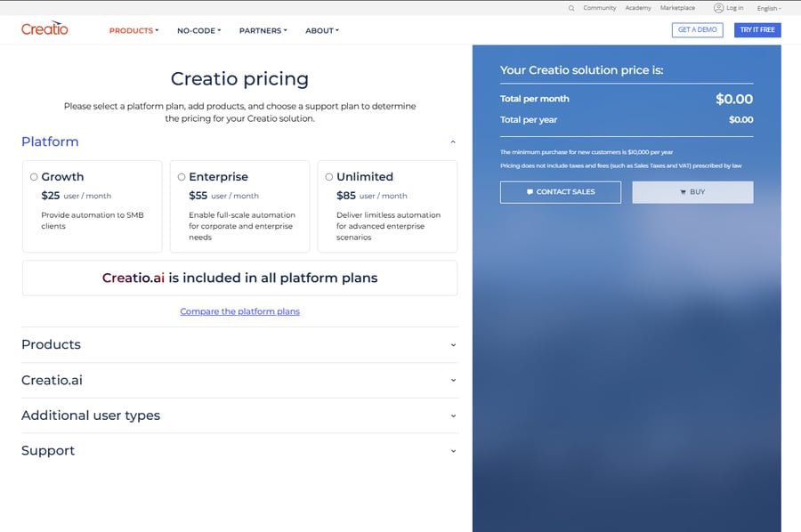This screenshot has height=532, width=801.
Task: Click the TRY IT FREE button
Action: coord(757,30)
